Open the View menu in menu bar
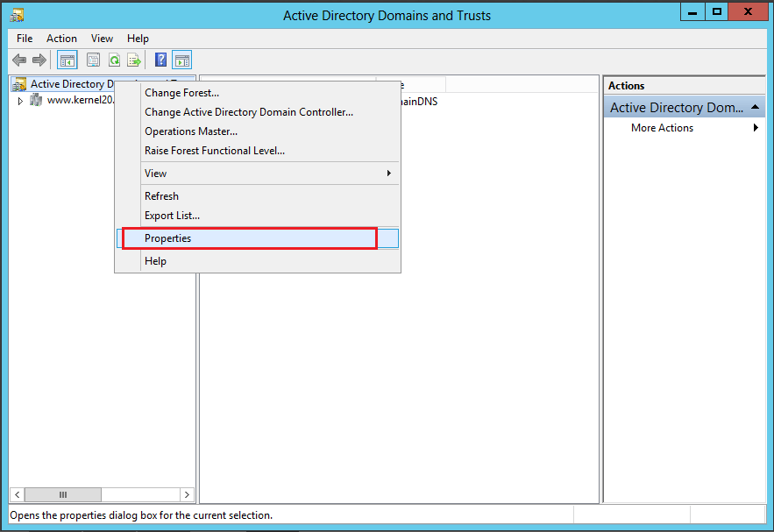This screenshot has width=774, height=532. [102, 39]
